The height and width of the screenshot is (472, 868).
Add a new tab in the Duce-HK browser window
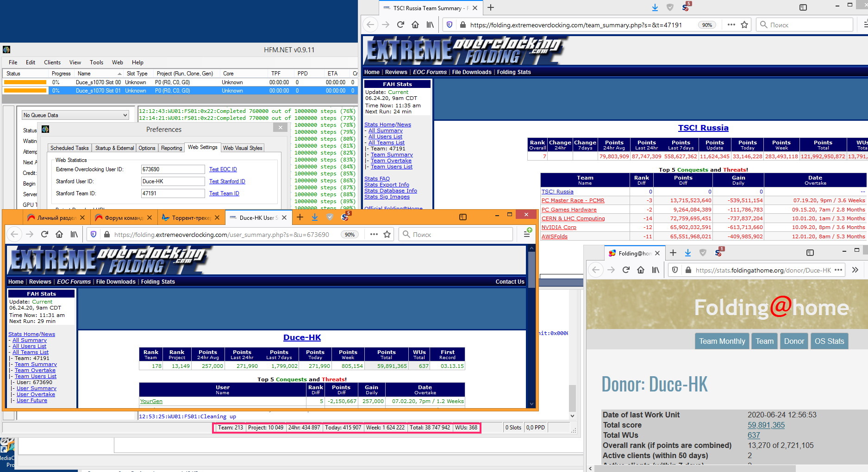click(x=300, y=217)
